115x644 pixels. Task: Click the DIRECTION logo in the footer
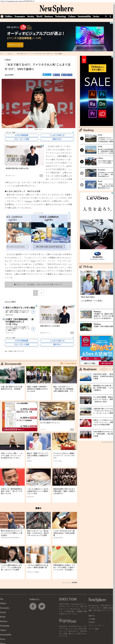coord(68,599)
